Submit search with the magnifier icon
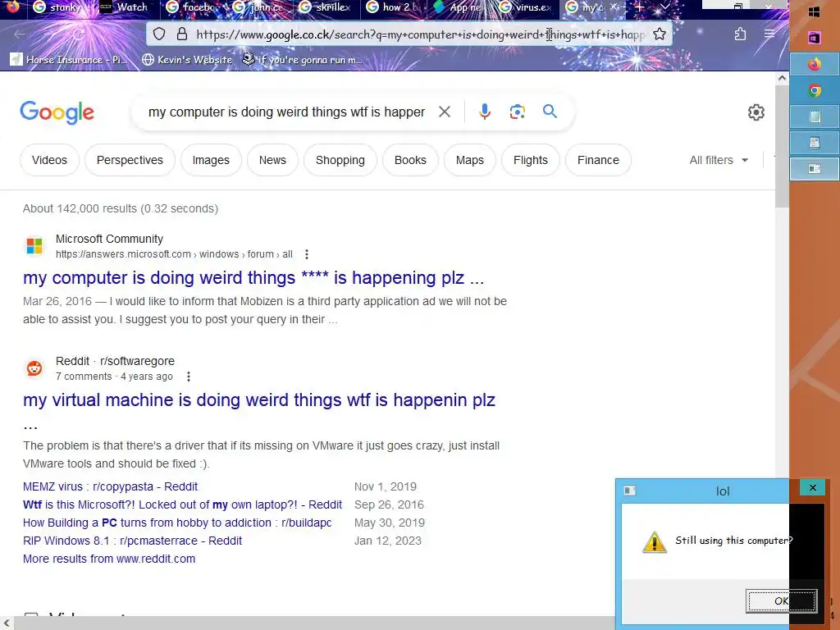840x630 pixels. 550,112
